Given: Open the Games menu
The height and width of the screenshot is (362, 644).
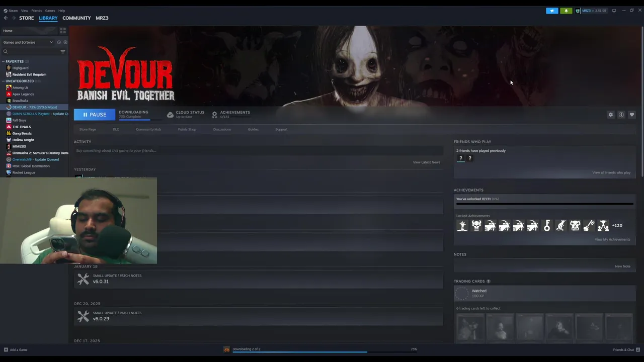Looking at the screenshot, I should tap(50, 11).
